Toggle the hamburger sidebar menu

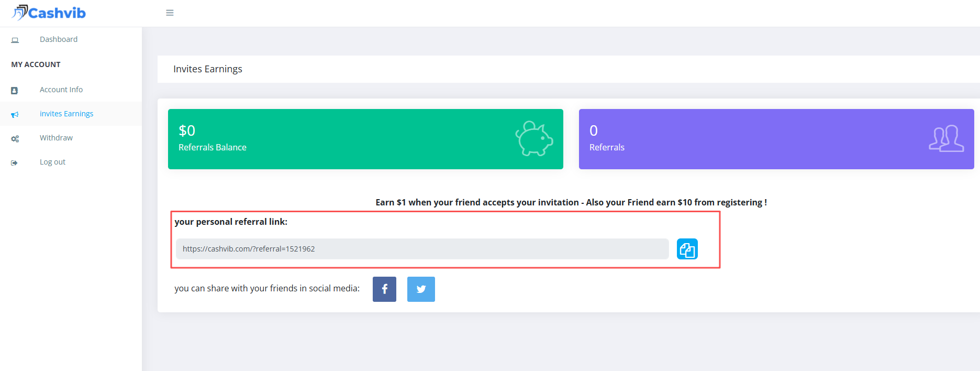pos(170,13)
